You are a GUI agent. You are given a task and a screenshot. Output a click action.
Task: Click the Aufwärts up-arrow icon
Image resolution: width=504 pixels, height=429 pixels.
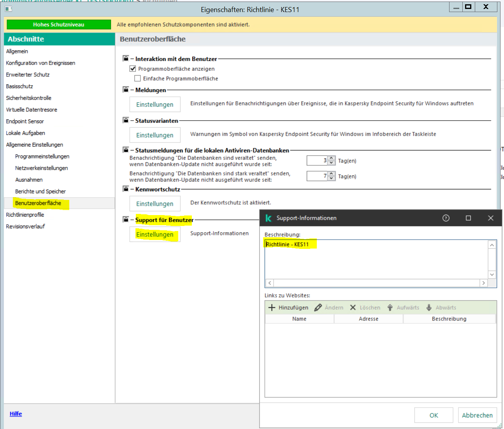pos(390,308)
